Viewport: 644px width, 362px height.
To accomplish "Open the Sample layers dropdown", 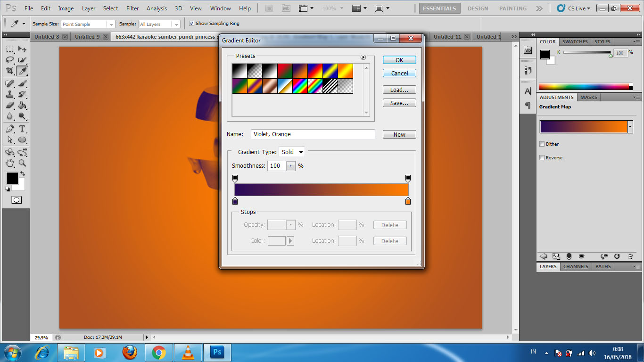I will point(159,24).
